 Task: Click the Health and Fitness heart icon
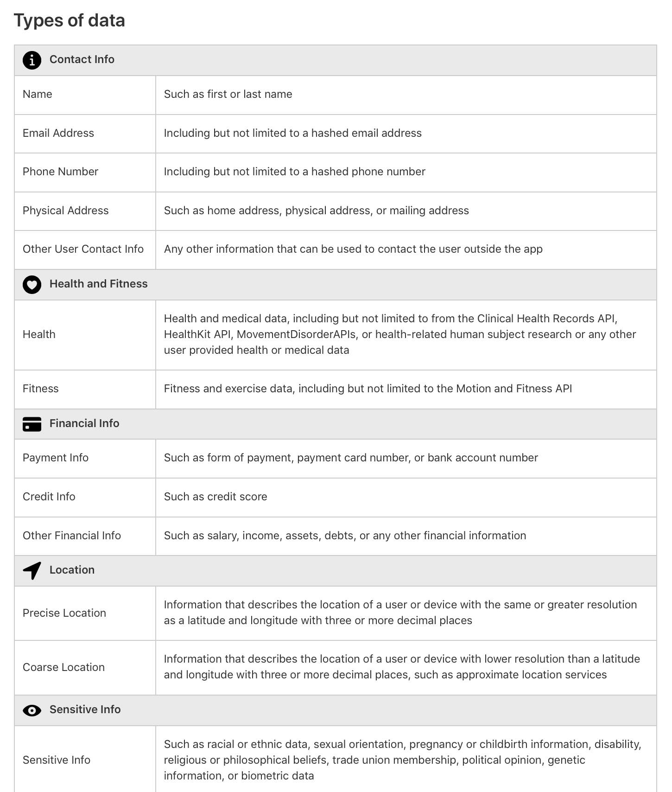pos(32,285)
